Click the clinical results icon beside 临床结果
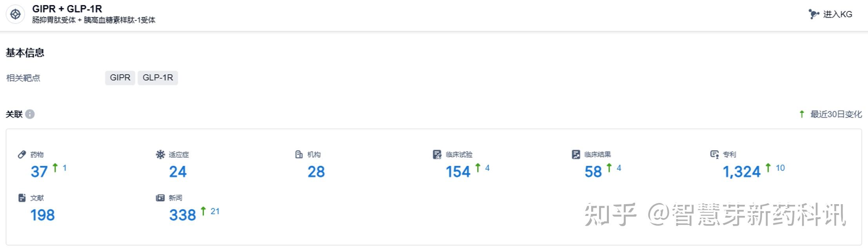Image resolution: width=868 pixels, height=250 pixels. point(576,154)
